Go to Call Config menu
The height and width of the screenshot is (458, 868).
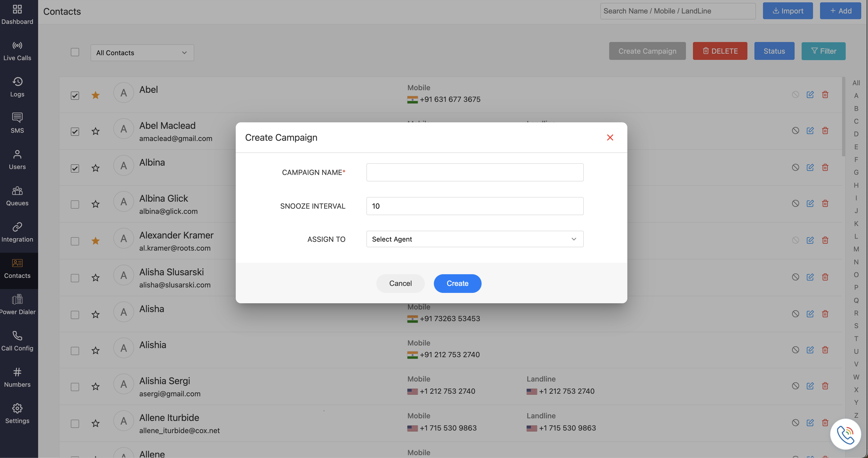[x=17, y=341]
